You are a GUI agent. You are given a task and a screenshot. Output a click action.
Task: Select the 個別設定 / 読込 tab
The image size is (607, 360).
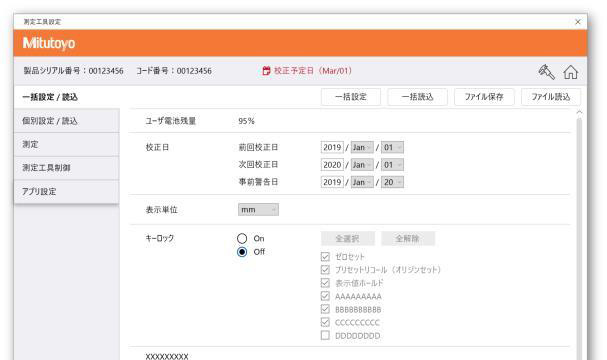67,121
